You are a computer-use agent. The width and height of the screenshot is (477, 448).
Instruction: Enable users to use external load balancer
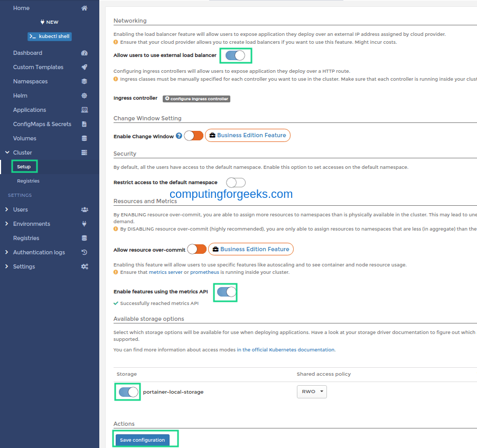click(x=236, y=55)
